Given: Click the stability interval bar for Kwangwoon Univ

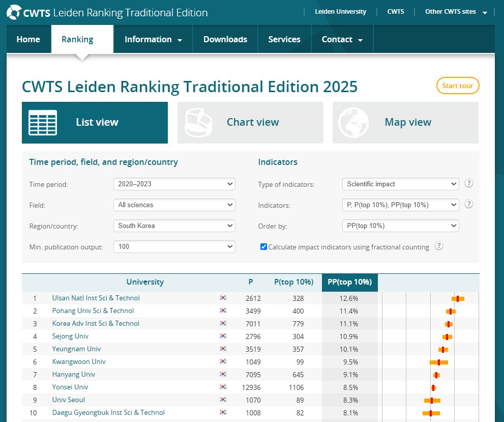Looking at the screenshot, I should pyautogui.click(x=439, y=362).
